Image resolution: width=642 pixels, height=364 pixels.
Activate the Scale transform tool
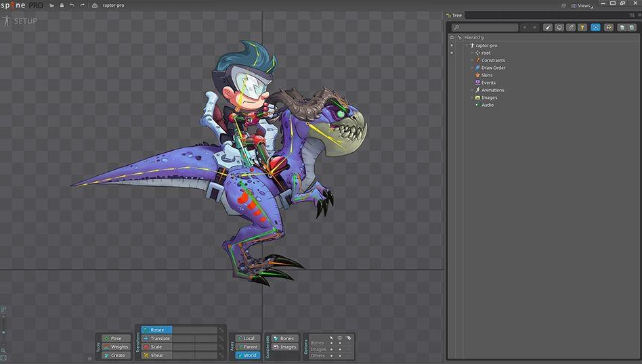tap(156, 347)
